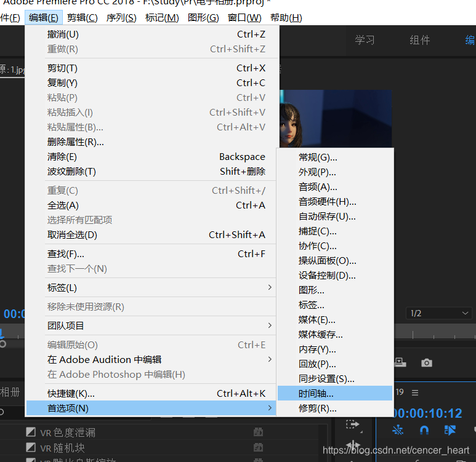Open 音频(A)... preferences

point(335,187)
